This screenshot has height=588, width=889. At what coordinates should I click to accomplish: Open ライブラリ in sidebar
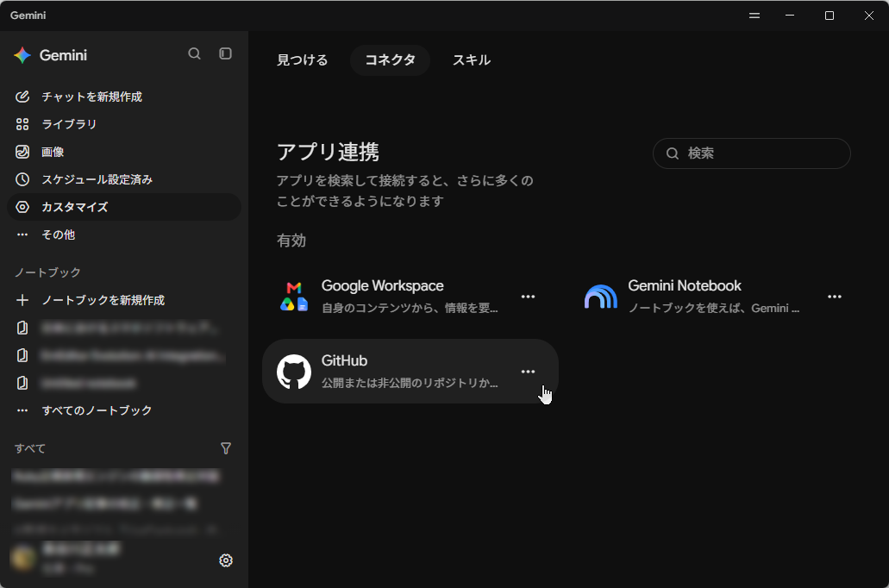[124, 124]
